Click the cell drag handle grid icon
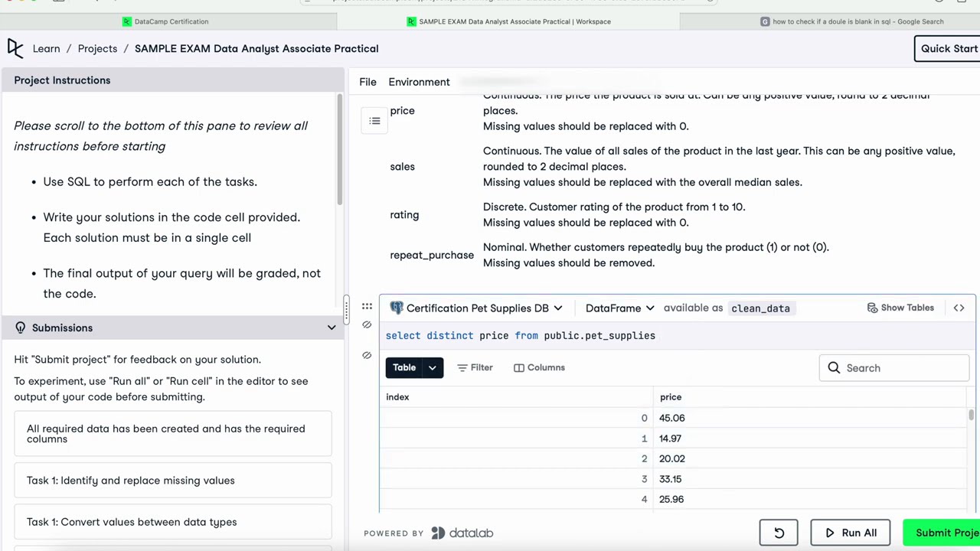Screen dimensions: 980x551 367,307
